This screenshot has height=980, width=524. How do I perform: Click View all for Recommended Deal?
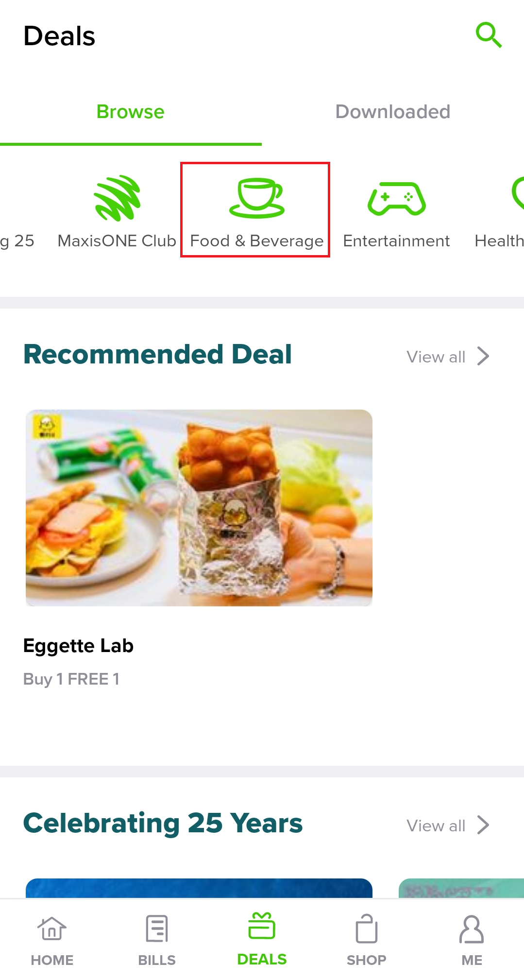[x=436, y=357]
